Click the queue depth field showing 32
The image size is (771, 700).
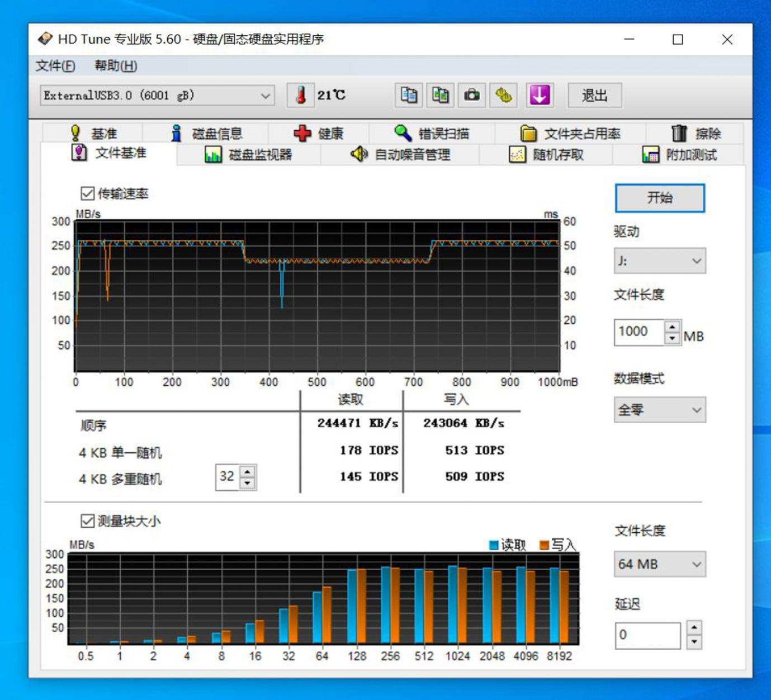(228, 477)
